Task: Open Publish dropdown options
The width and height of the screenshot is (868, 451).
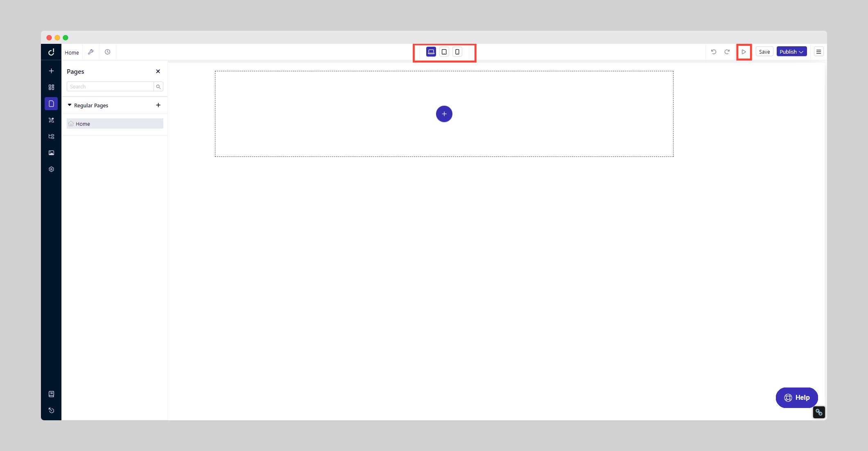Action: point(802,52)
